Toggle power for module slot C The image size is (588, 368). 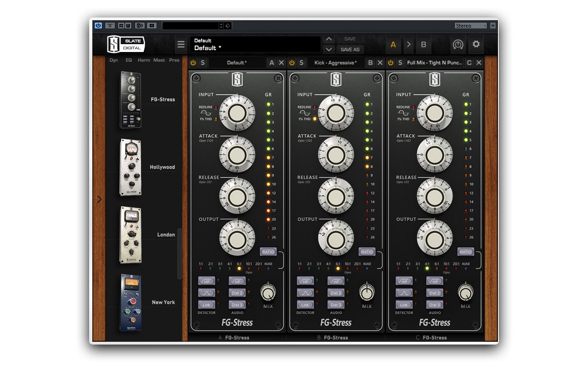click(x=390, y=63)
